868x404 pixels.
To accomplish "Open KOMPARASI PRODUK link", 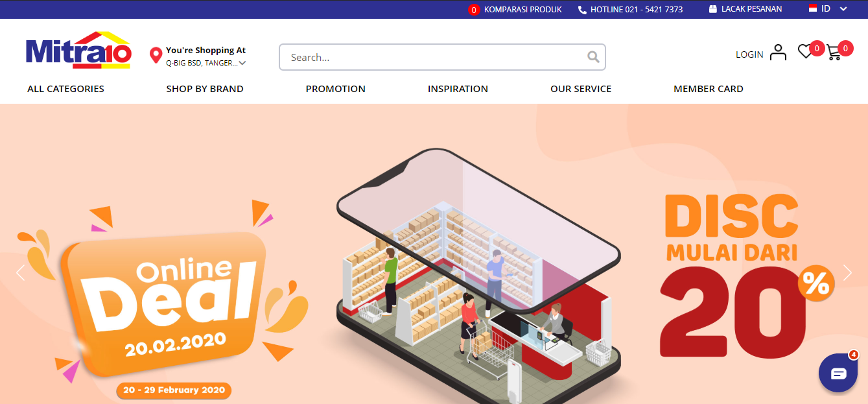I will [x=523, y=9].
